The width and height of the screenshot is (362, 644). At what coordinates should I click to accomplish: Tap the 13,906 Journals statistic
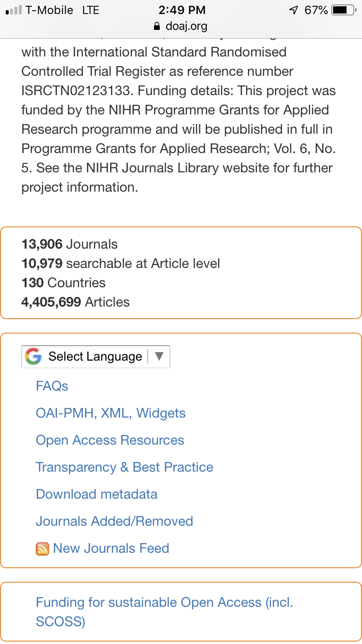(x=70, y=244)
